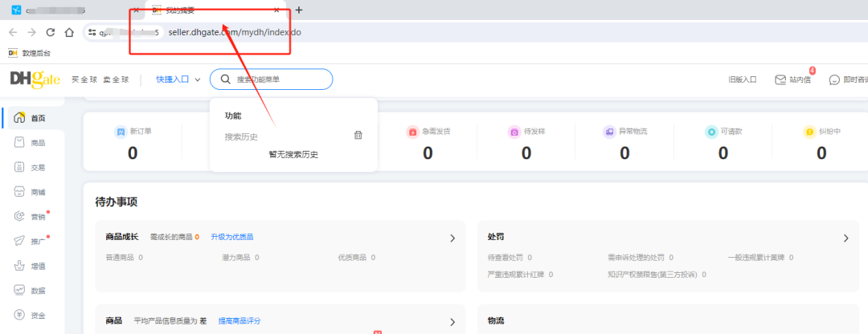Click 需申诉处理的处罚 0 entry
The height and width of the screenshot is (334, 868).
click(x=641, y=257)
